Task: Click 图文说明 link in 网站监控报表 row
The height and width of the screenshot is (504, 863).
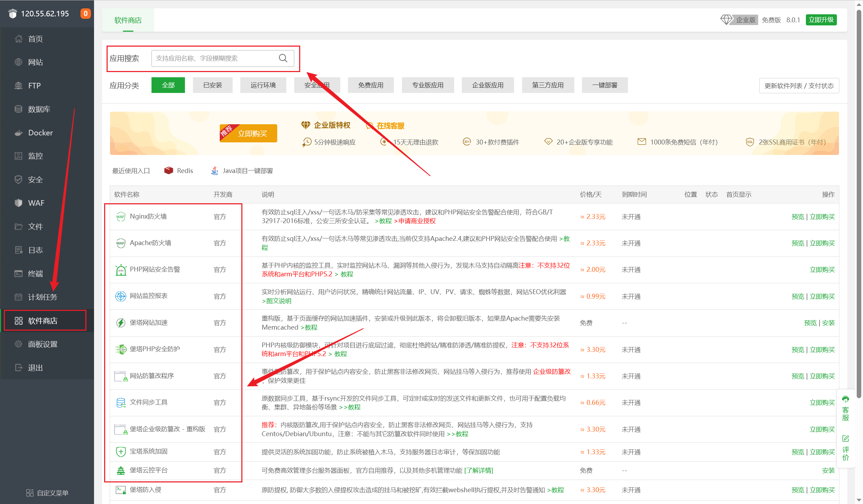Action: pyautogui.click(x=277, y=301)
